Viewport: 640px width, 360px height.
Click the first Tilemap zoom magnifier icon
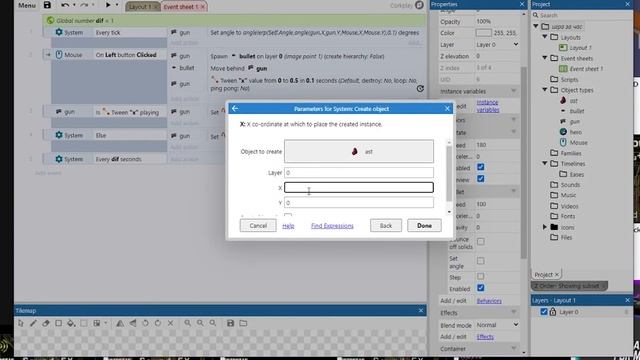pyautogui.click(x=187, y=323)
